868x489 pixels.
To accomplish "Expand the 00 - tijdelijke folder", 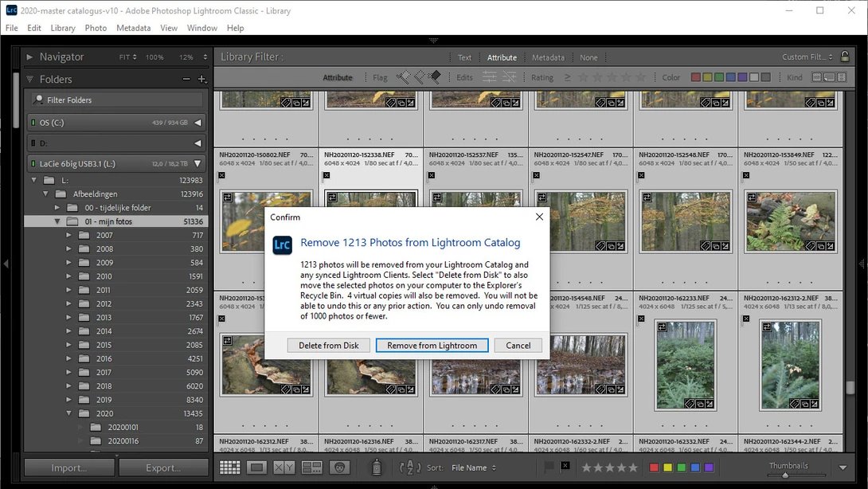I will click(x=57, y=208).
